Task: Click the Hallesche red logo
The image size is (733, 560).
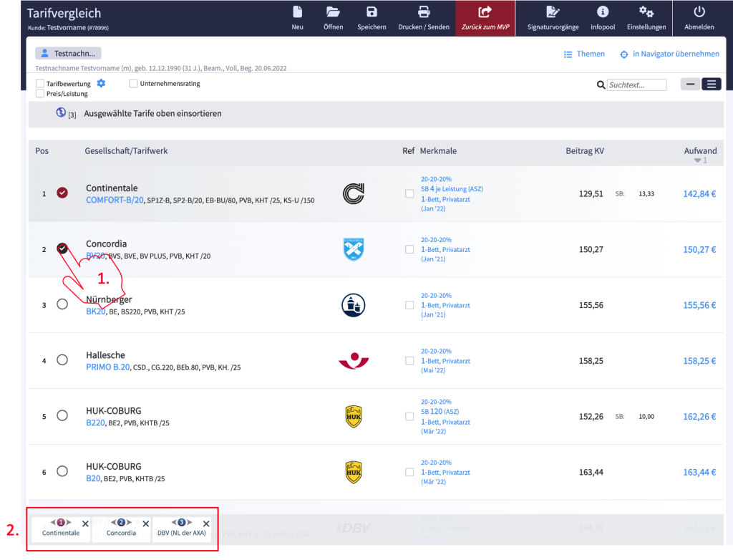Action: [354, 361]
